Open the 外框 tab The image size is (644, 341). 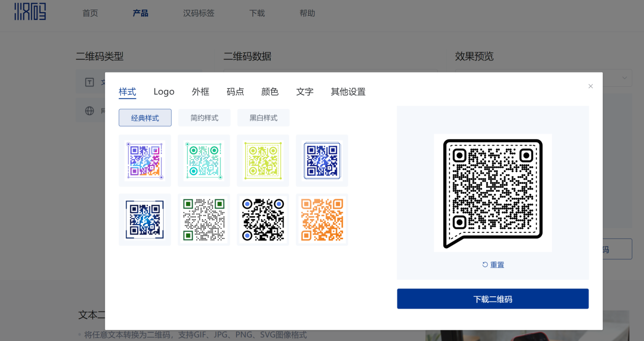tap(201, 92)
